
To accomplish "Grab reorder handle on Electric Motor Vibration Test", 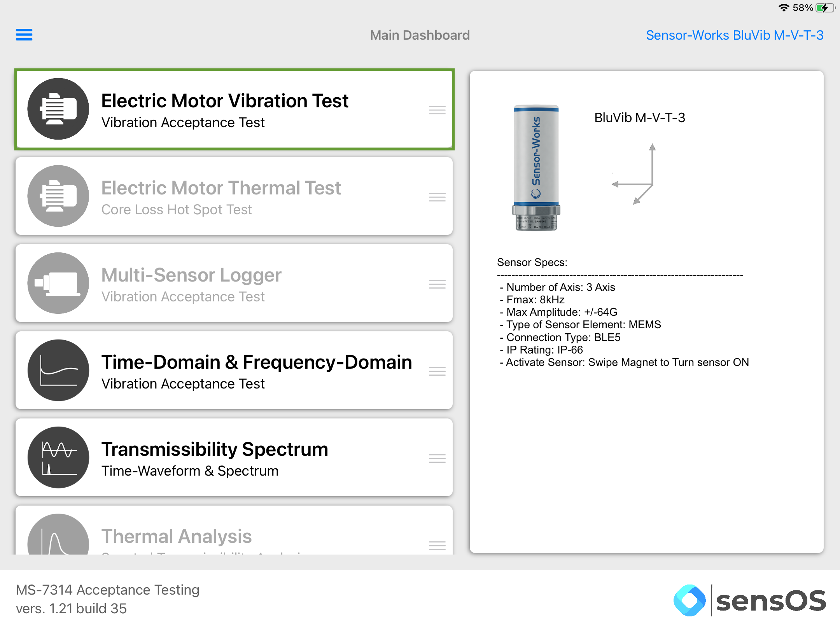I will (437, 110).
